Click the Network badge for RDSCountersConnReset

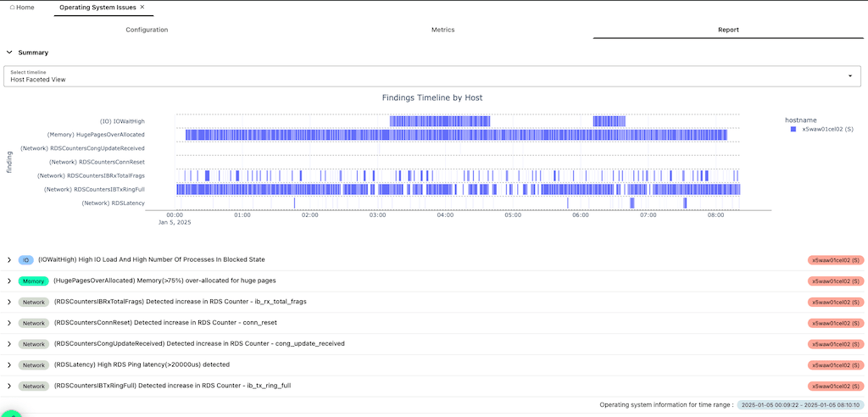(x=34, y=323)
